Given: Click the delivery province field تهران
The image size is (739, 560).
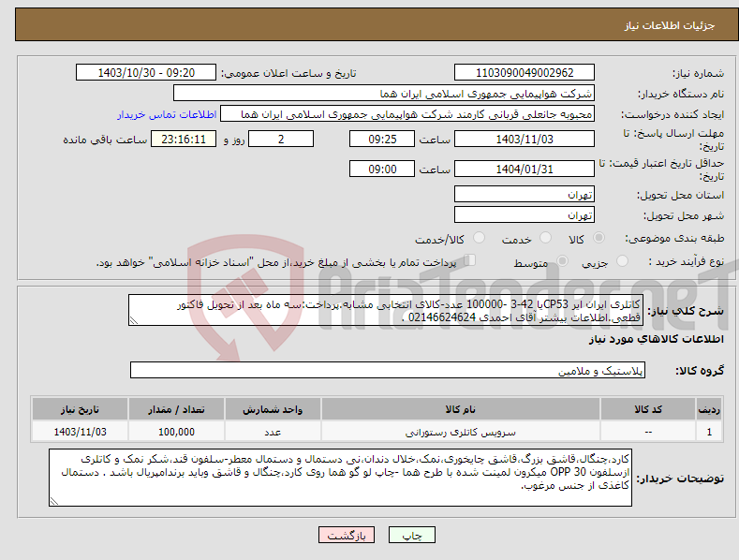Looking at the screenshot, I should click(x=525, y=194).
